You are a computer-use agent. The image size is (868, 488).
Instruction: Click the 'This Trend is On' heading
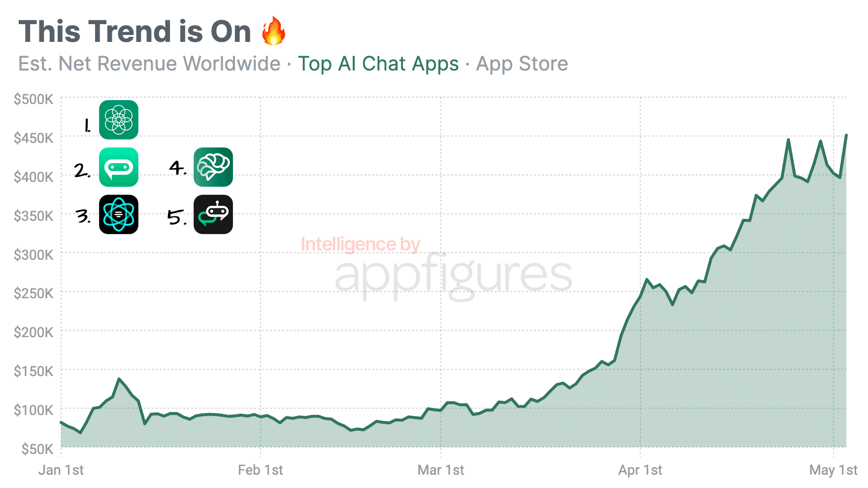click(135, 32)
